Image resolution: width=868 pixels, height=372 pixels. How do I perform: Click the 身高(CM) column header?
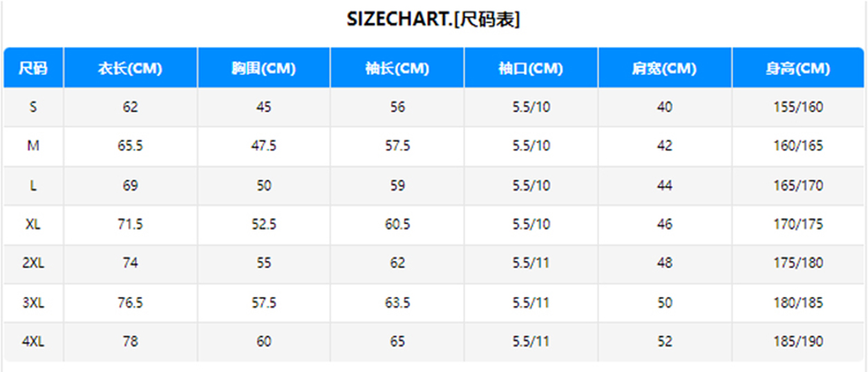pos(798,68)
